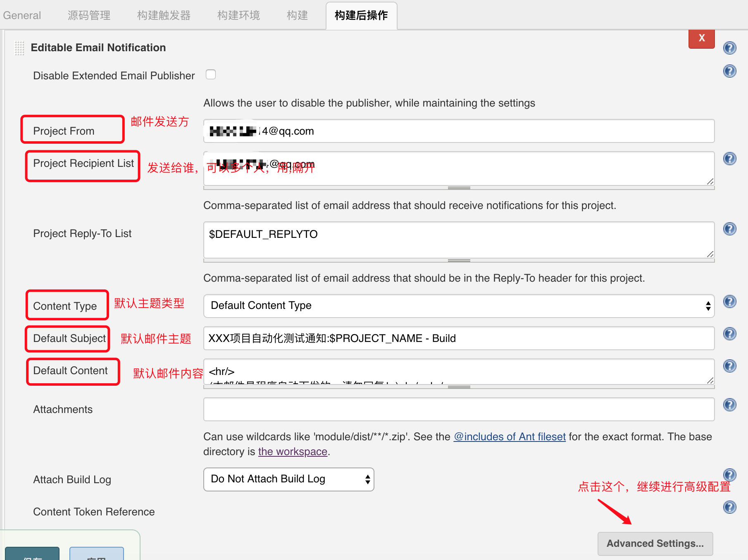Switch to the 构建触发器 tab
The image size is (748, 560).
[x=164, y=15]
